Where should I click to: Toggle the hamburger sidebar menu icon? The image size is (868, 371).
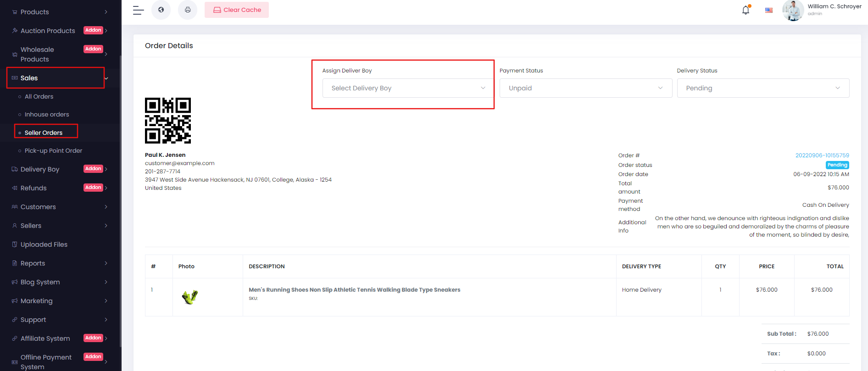click(x=138, y=10)
